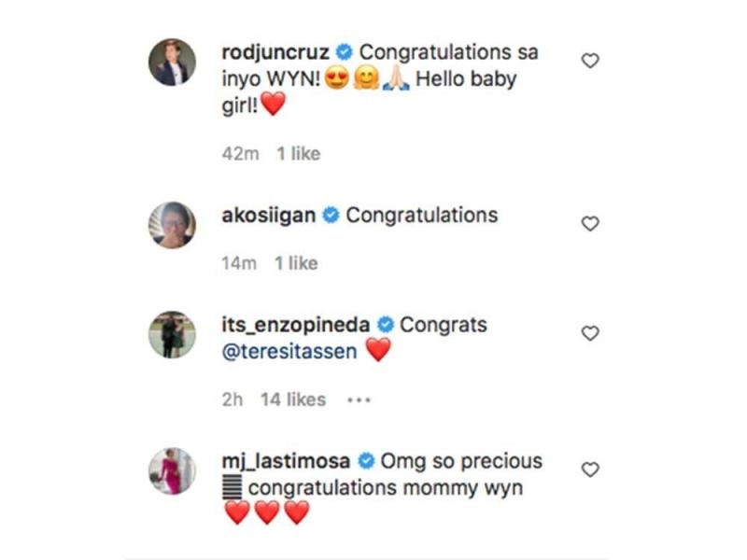View its_enzopineda's profile photo

pyautogui.click(x=173, y=334)
